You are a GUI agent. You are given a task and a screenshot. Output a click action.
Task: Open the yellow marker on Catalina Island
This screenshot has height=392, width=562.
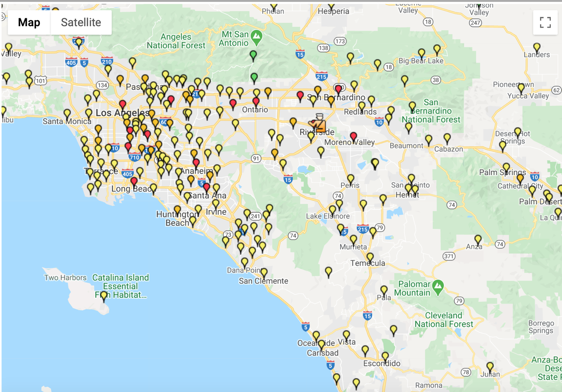point(104,296)
